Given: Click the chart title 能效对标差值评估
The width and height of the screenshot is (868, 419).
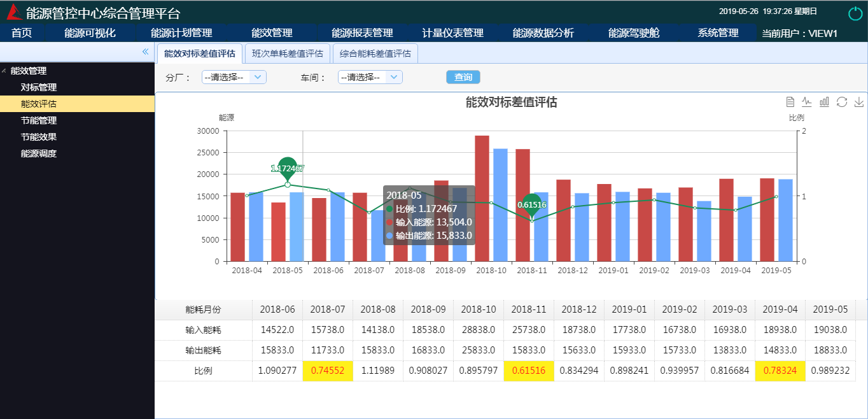Looking at the screenshot, I should click(x=512, y=103).
